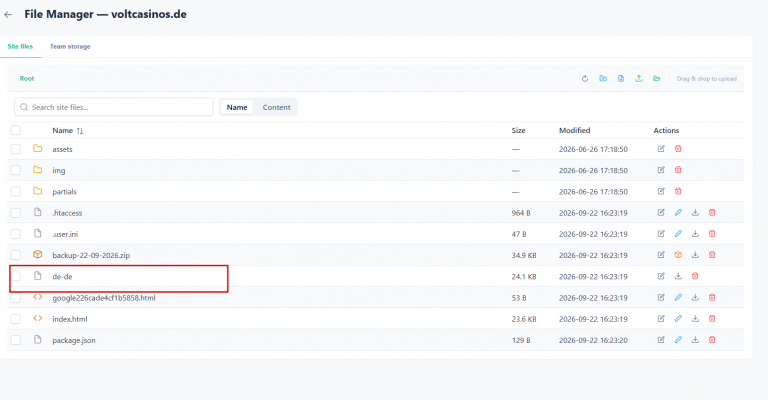Viewport: 768px width, 400px height.
Task: Delete the index.html file
Action: [712, 319]
